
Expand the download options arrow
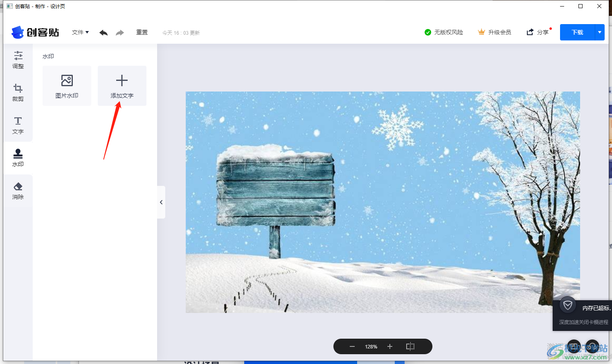[x=600, y=32]
